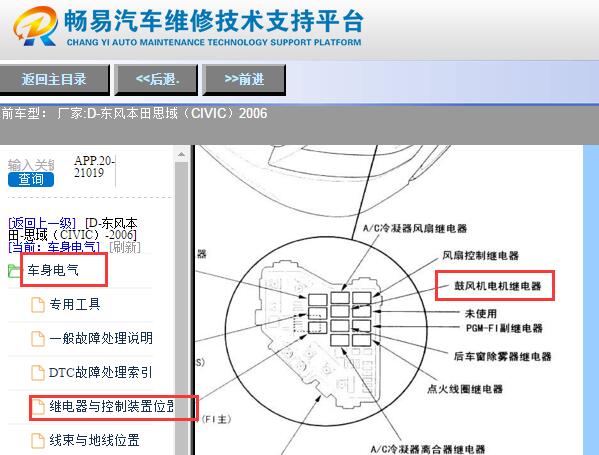Click the 后车窗除雾器继电器 label
Viewport: 599px width, 455px height.
(x=502, y=356)
